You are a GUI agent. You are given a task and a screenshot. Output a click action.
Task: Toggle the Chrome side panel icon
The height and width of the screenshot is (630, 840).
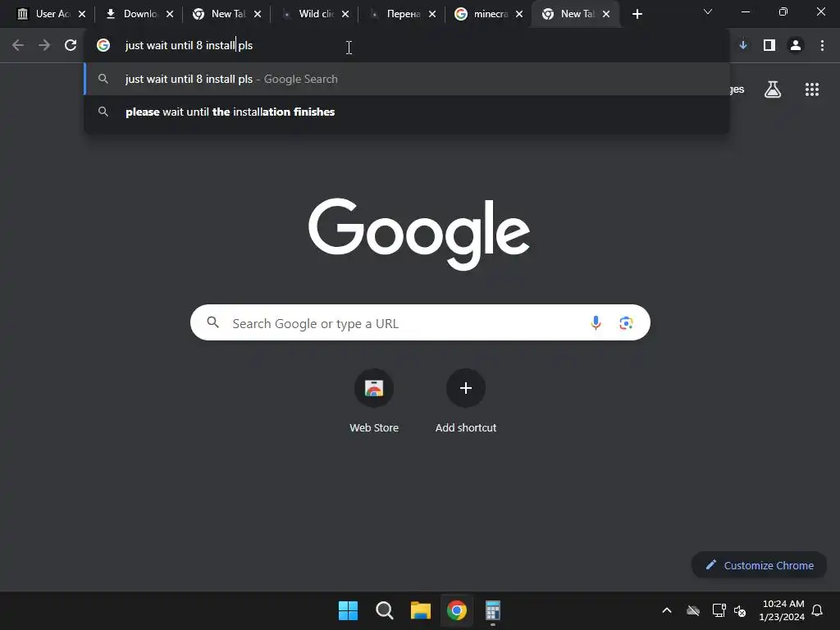pos(769,46)
